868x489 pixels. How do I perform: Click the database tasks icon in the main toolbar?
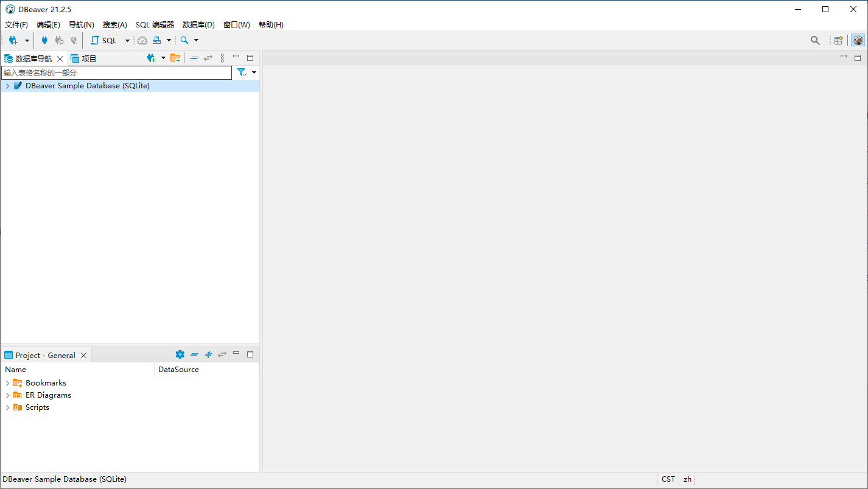coord(157,40)
